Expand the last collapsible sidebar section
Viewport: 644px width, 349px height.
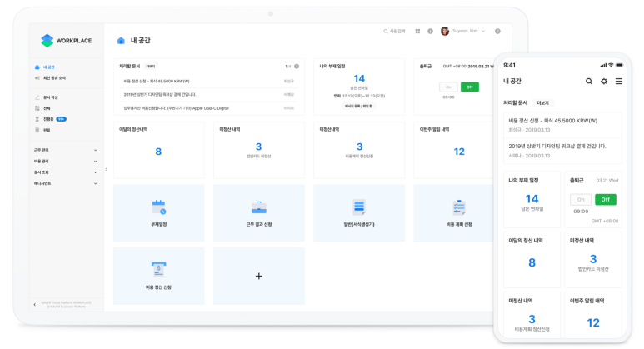[x=66, y=183]
